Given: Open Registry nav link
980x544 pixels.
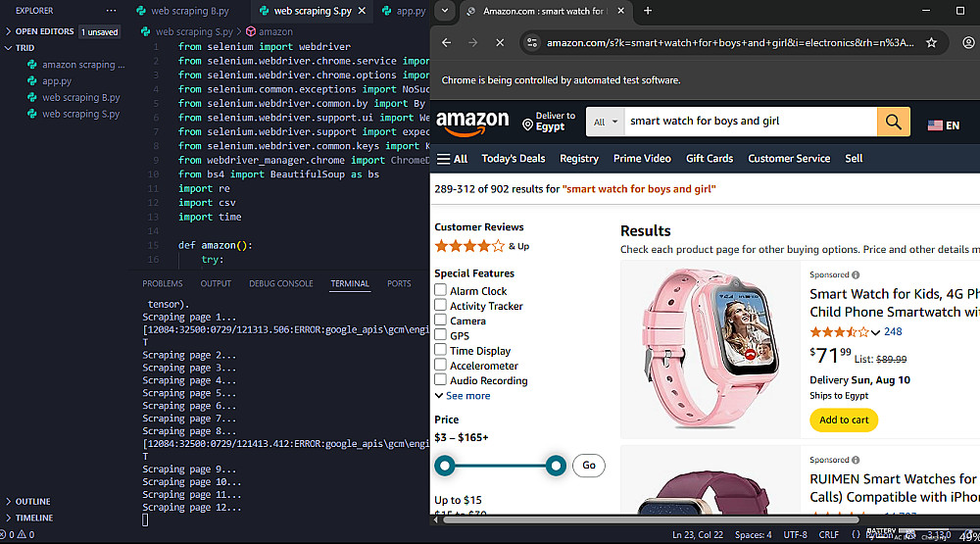Looking at the screenshot, I should pyautogui.click(x=579, y=159).
